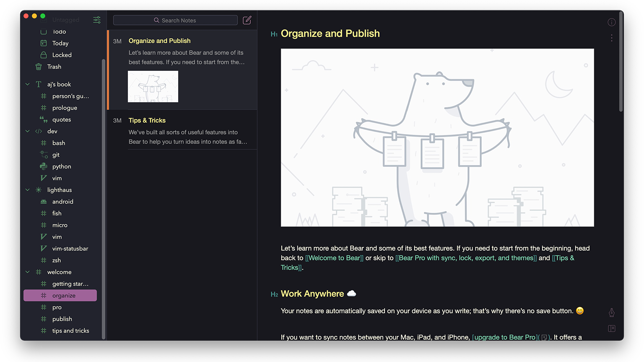Click the Search Notes field
The width and height of the screenshot is (644, 362).
[175, 20]
